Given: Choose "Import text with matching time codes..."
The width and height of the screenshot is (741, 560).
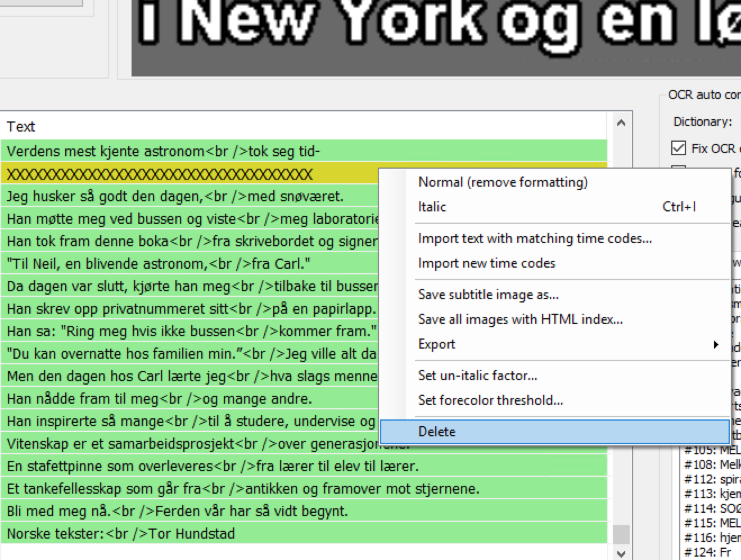Looking at the screenshot, I should 535,238.
